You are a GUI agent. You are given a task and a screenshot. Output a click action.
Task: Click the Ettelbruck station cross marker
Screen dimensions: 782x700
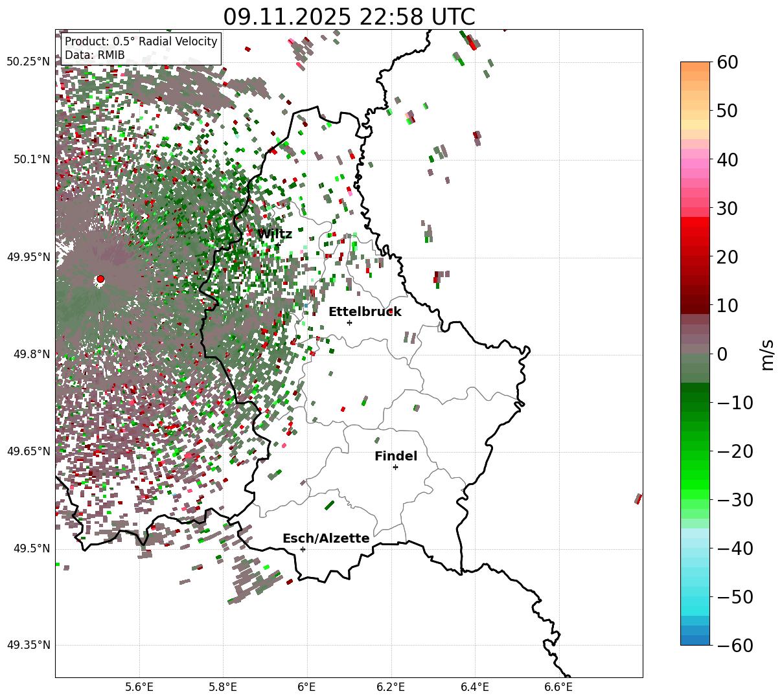[349, 322]
